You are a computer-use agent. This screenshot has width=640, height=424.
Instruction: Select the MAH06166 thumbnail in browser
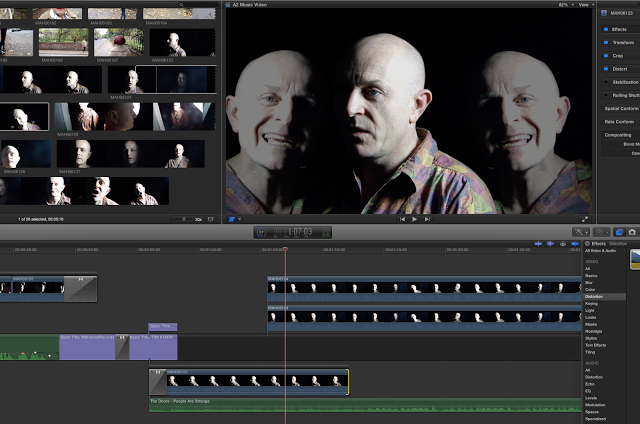coord(63,42)
